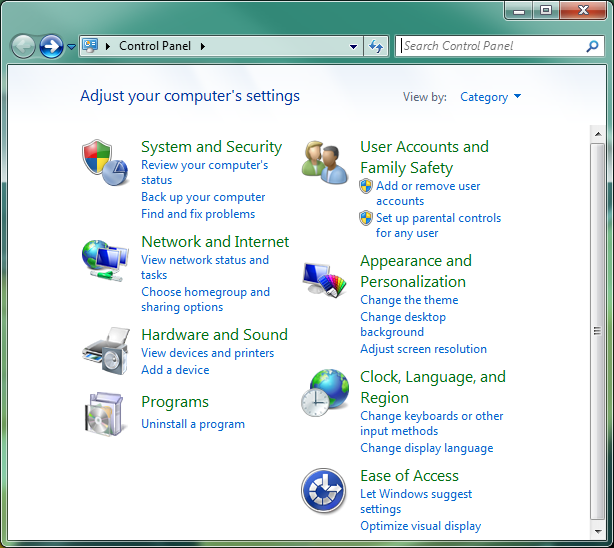The width and height of the screenshot is (614, 548).
Task: Click the scrollbar down arrow
Action: coord(598,532)
